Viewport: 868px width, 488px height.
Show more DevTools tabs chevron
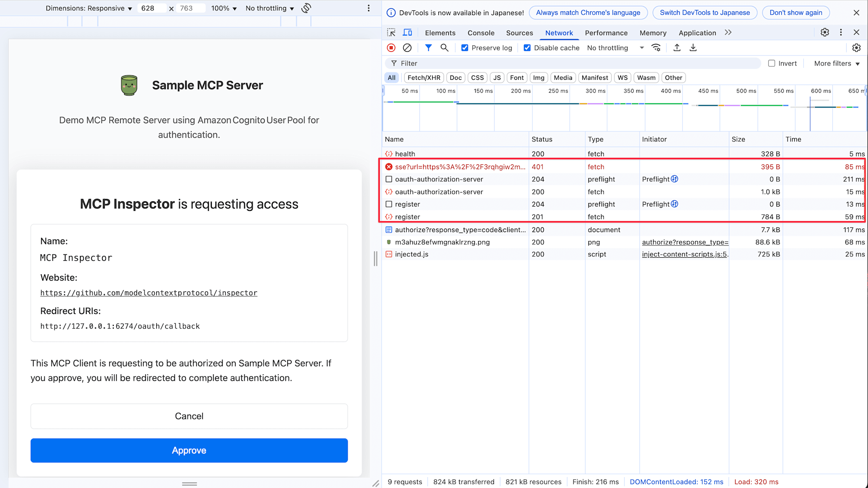point(728,33)
